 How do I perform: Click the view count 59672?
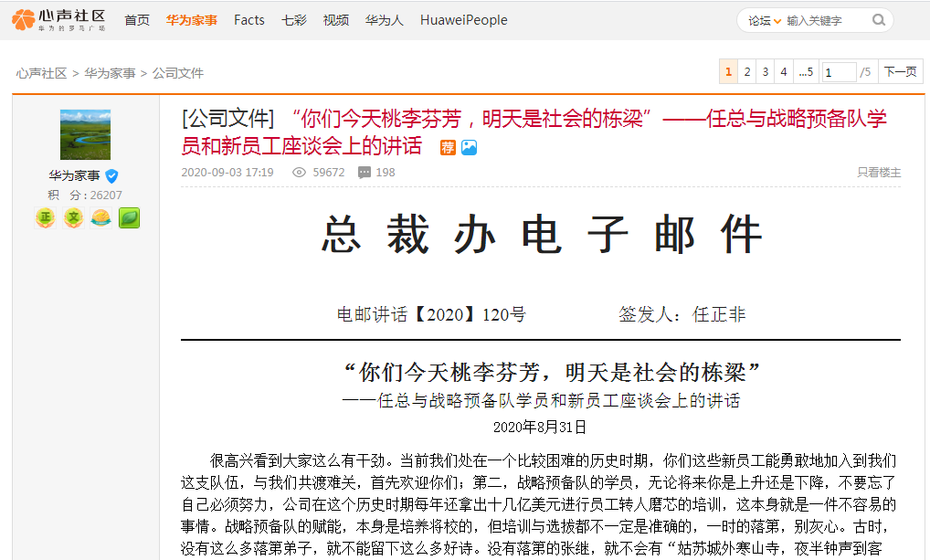(329, 173)
